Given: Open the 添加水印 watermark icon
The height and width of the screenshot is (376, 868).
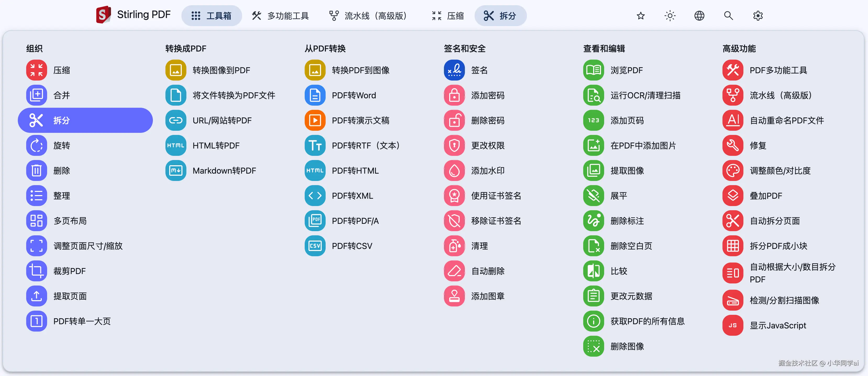Looking at the screenshot, I should 454,171.
